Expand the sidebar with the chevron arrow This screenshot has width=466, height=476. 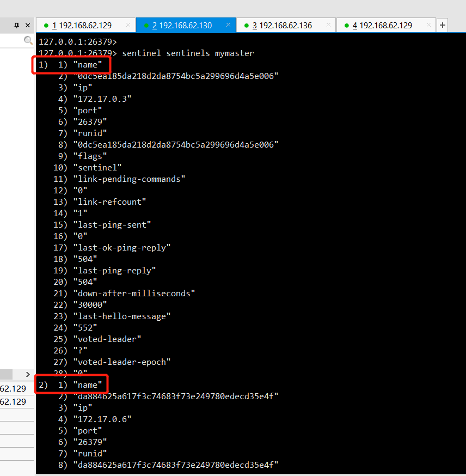[27, 375]
